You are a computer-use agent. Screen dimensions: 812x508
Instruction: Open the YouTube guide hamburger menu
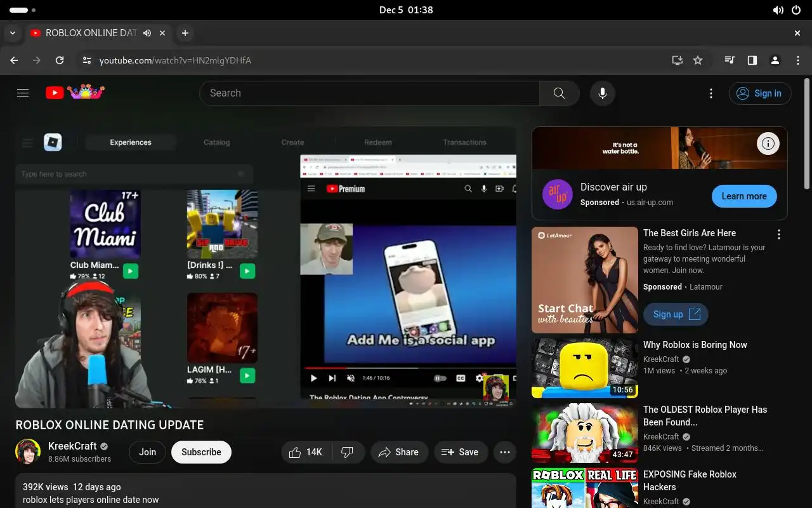[23, 93]
